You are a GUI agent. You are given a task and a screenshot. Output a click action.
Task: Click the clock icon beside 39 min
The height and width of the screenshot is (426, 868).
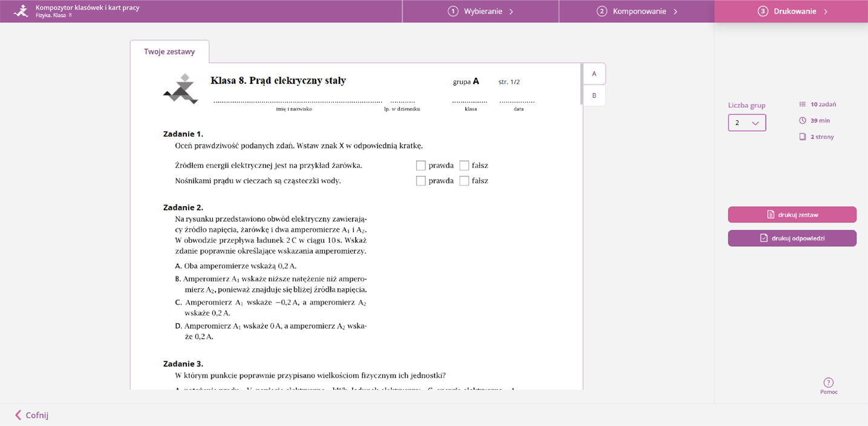click(x=803, y=120)
